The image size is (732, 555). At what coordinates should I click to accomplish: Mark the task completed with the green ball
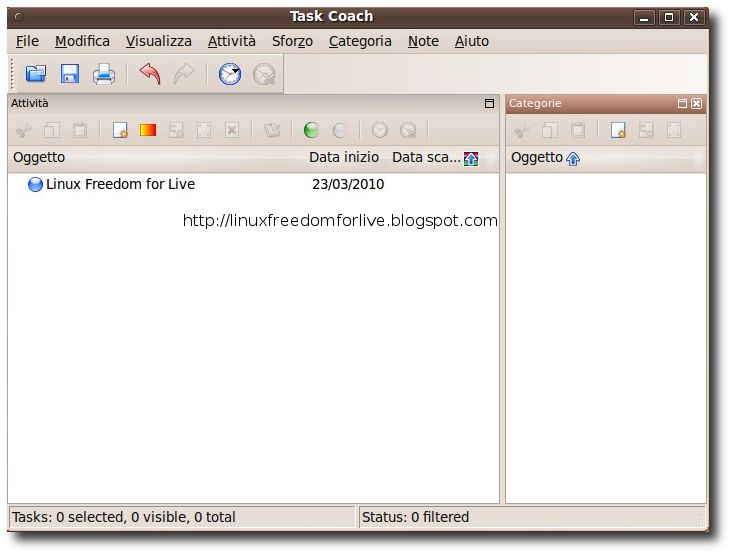(x=311, y=130)
